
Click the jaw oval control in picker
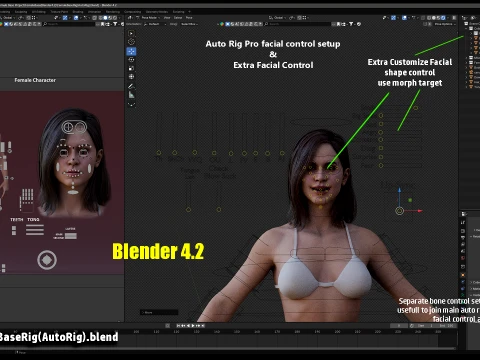pos(73,192)
